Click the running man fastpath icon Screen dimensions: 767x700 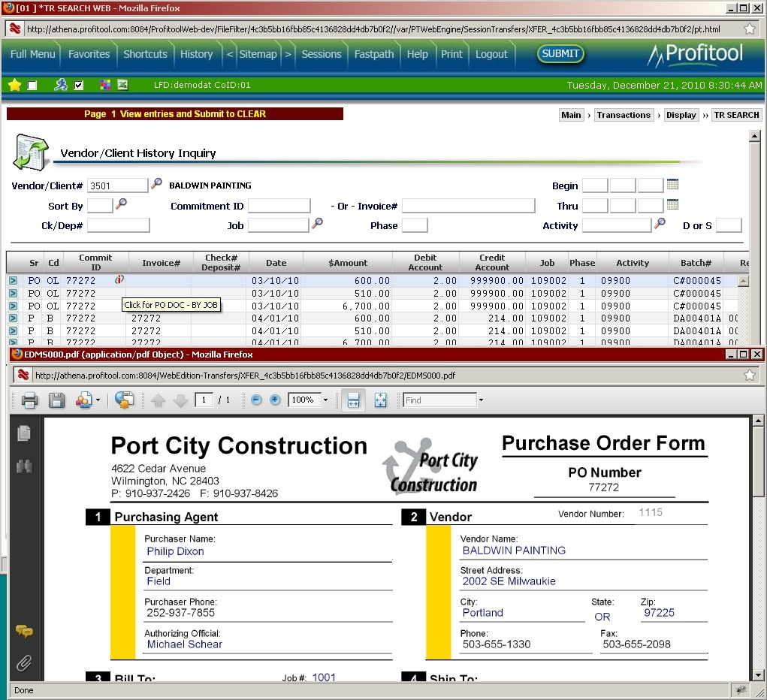61,85
